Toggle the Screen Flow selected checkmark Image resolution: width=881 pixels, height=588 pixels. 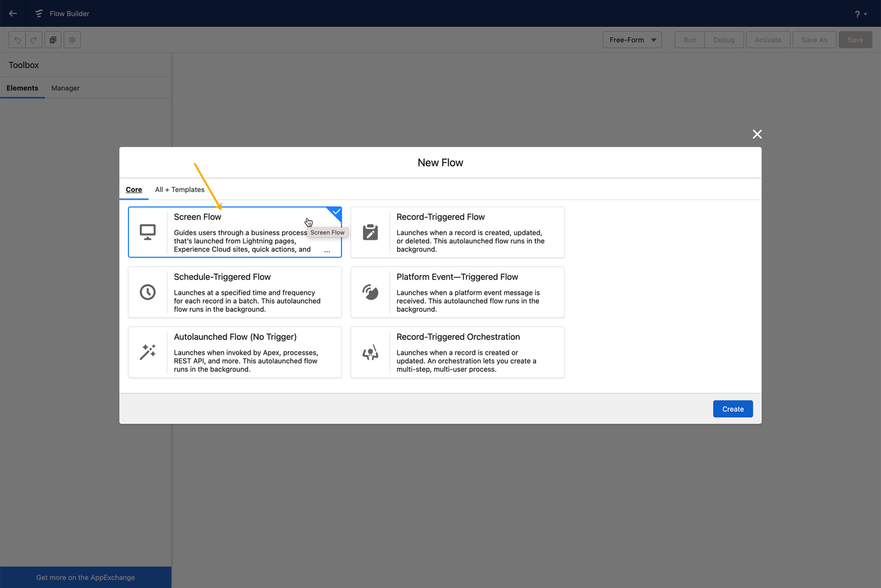(x=336, y=212)
